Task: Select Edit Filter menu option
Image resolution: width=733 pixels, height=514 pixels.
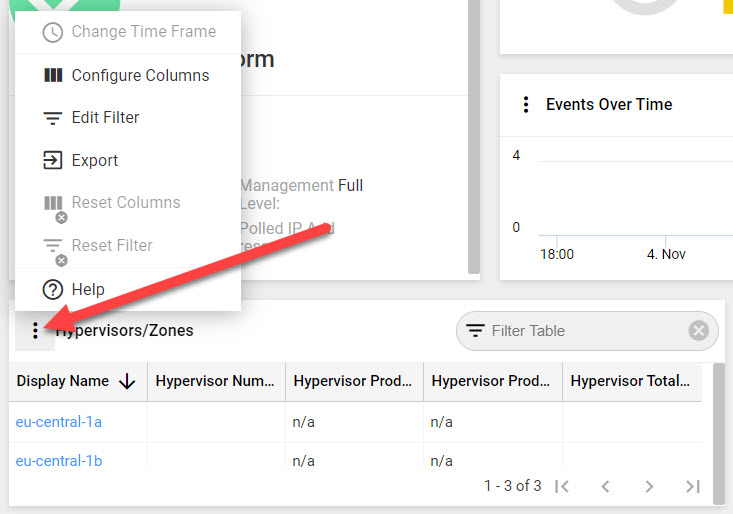Action: [x=128, y=117]
